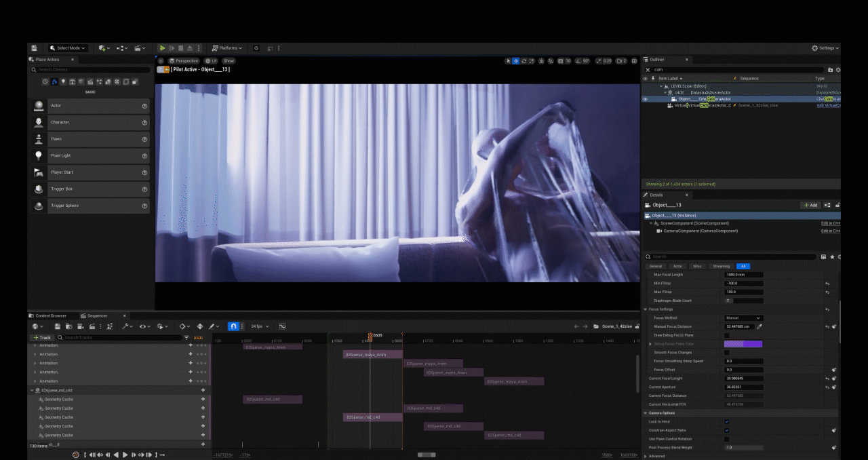Viewport: 868px width, 460px height.
Task: Open the Platforms dropdown menu
Action: pyautogui.click(x=228, y=48)
